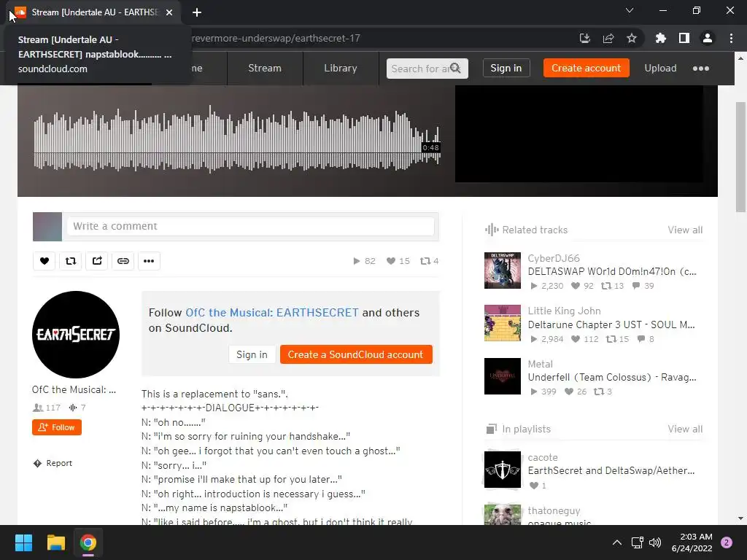Click Create a SoundCloud account button
The height and width of the screenshot is (560, 747).
356,355
